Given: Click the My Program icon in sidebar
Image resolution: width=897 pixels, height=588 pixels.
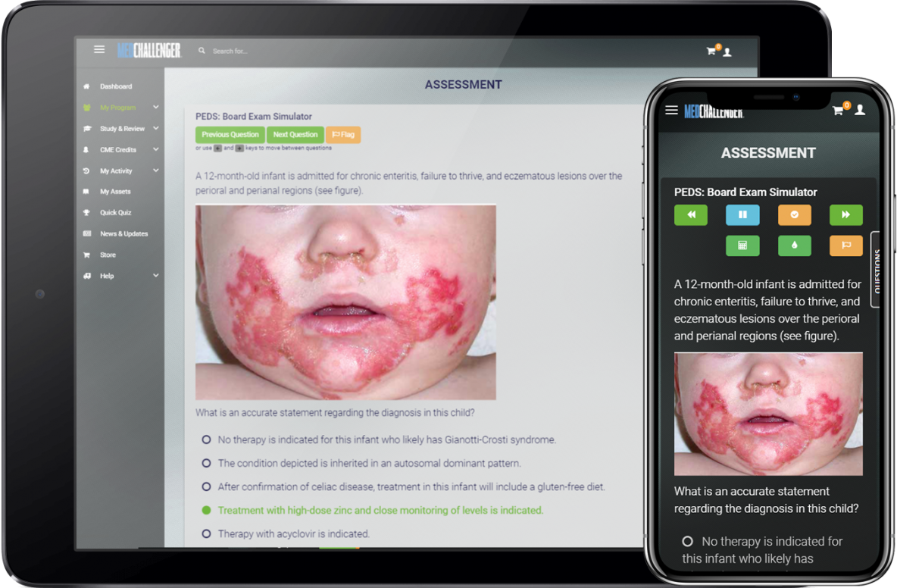Looking at the screenshot, I should [x=86, y=108].
